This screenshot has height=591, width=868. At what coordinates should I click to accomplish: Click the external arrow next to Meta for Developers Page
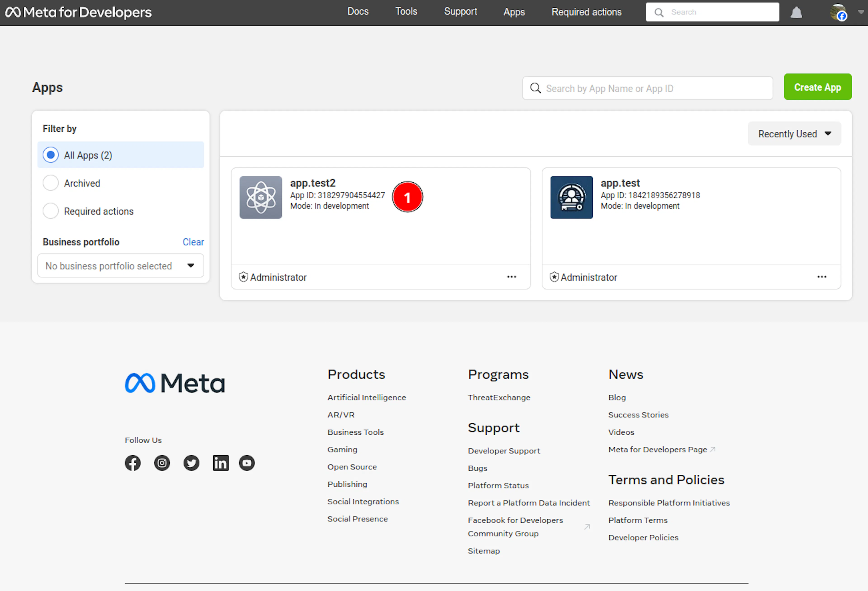(713, 450)
